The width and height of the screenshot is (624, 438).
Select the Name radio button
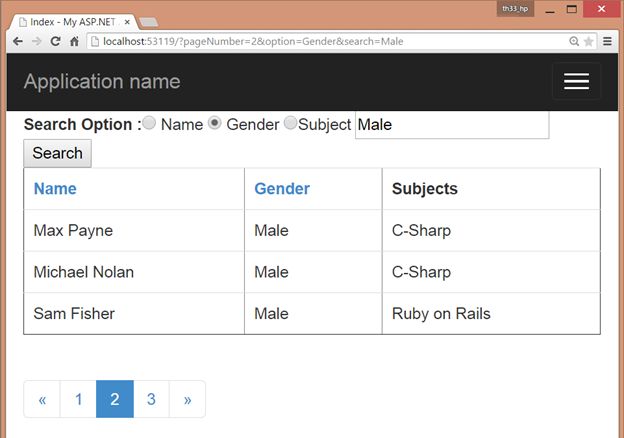coord(149,123)
